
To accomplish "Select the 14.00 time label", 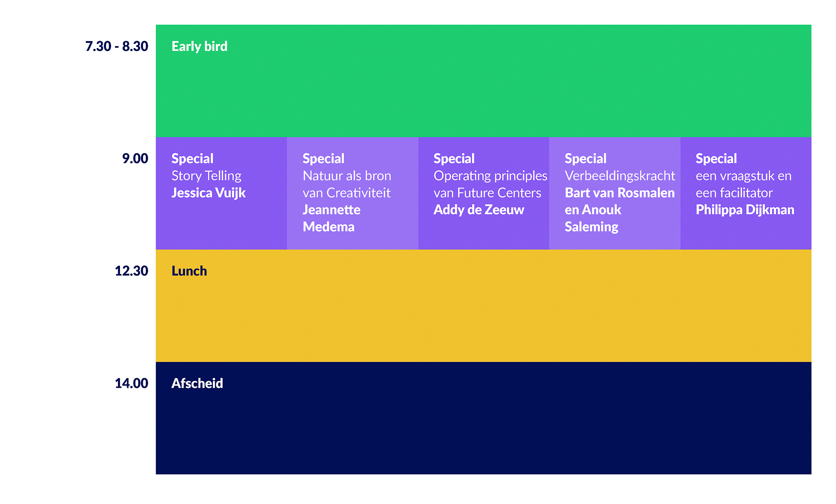I will (132, 383).
